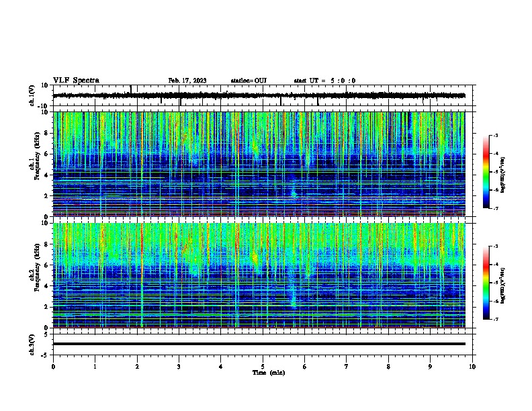Click the ch.1(V) waveform trace at top
Screen dimensions: 532x411
259,95
